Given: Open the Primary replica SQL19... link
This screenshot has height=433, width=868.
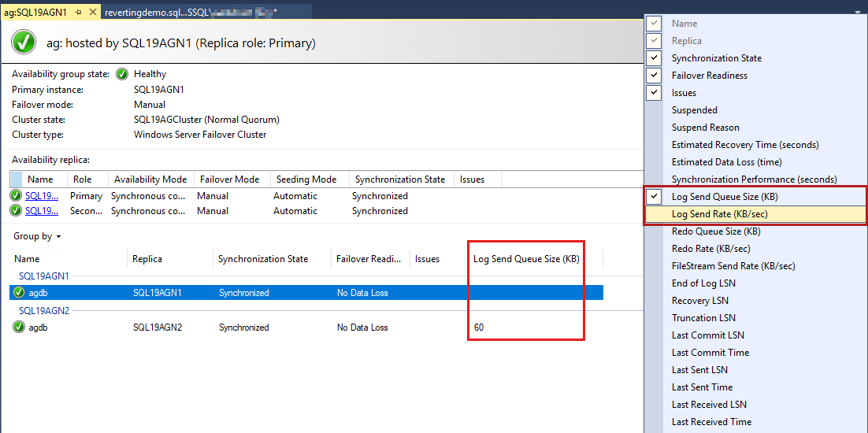Looking at the screenshot, I should coord(42,196).
